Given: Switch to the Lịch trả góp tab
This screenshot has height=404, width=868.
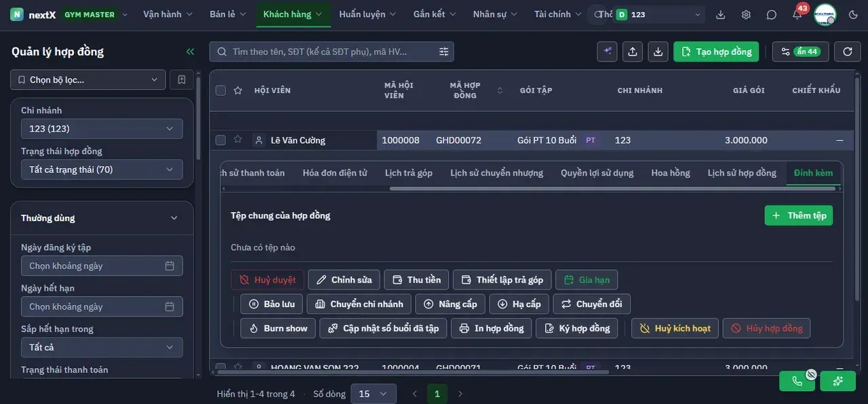Looking at the screenshot, I should tap(409, 173).
